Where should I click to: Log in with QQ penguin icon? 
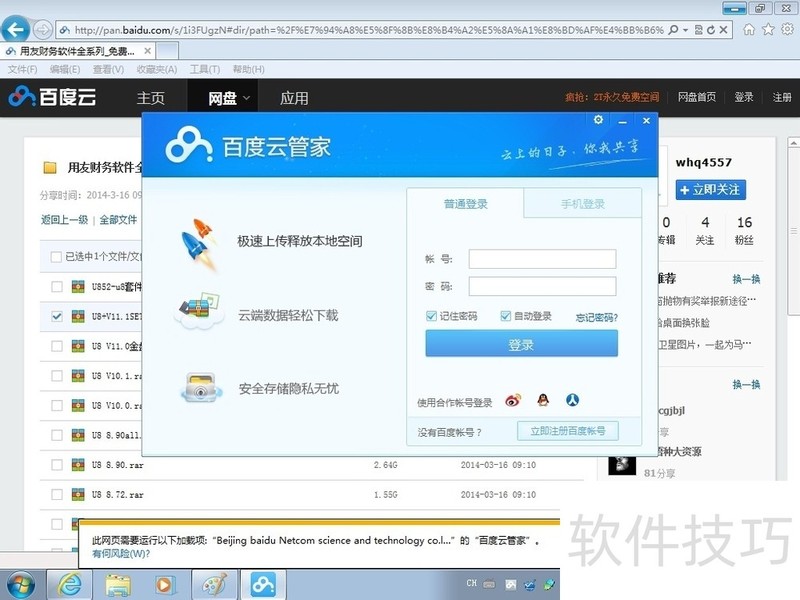point(543,401)
